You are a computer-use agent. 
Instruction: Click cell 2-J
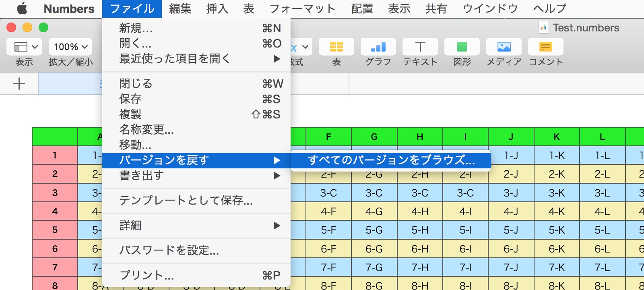(x=511, y=174)
